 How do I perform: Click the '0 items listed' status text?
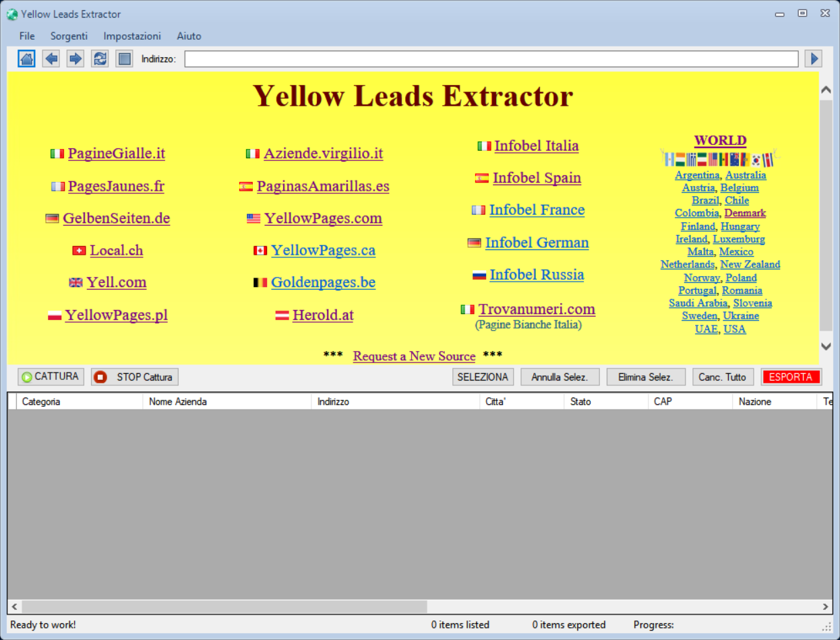click(x=460, y=625)
